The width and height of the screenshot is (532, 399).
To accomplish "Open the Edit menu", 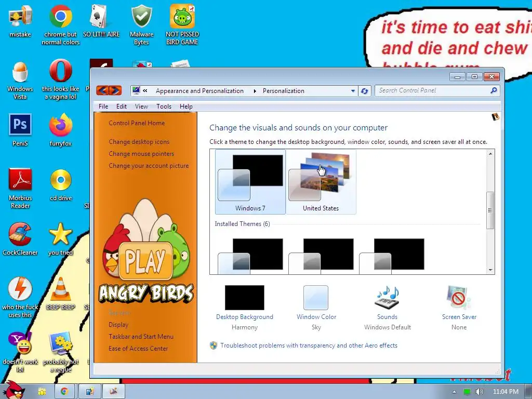I will (122, 107).
